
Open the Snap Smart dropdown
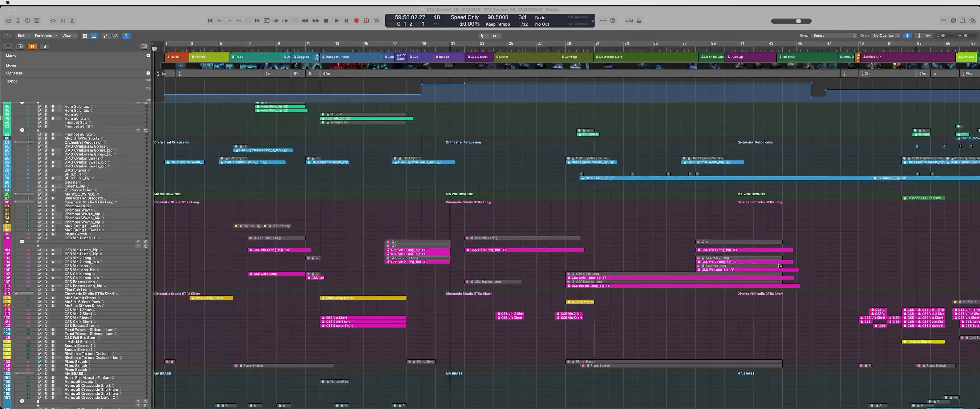coord(834,36)
